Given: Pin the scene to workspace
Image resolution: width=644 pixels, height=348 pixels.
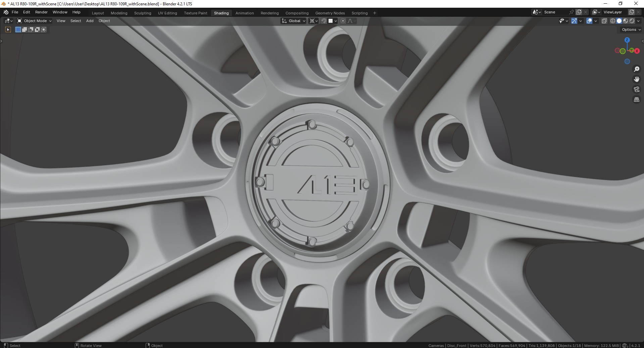Looking at the screenshot, I should click(572, 12).
